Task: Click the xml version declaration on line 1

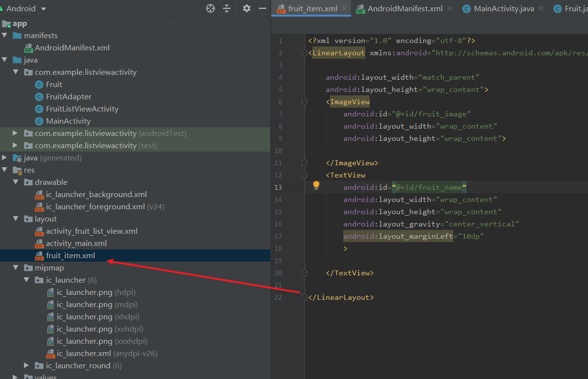Action: click(x=392, y=41)
